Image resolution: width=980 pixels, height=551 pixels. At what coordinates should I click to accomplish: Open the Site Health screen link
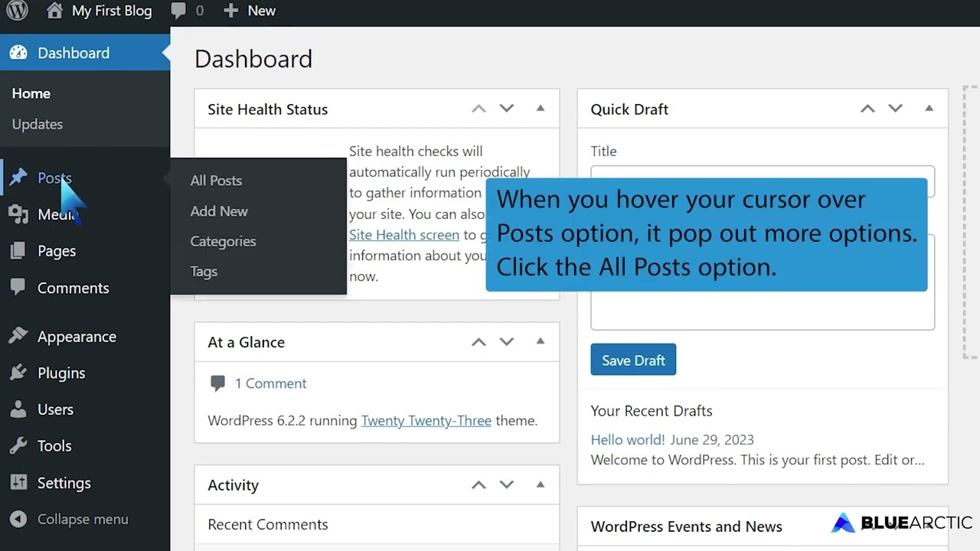coord(404,235)
